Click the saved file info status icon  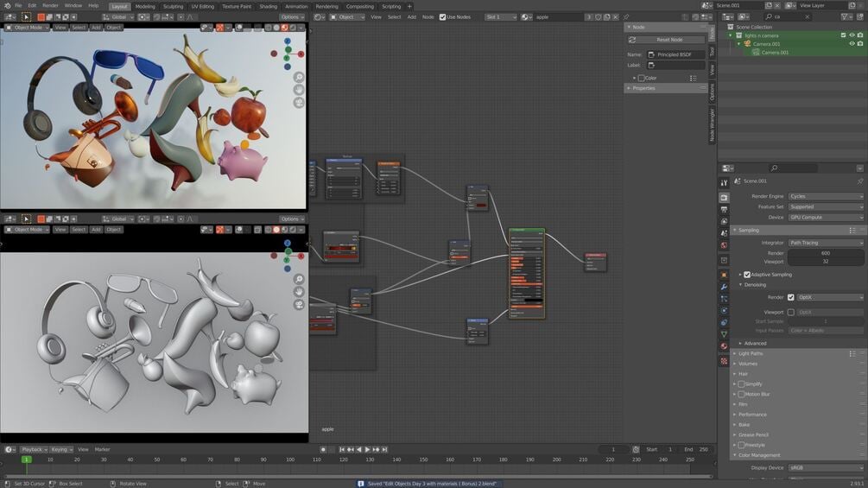[x=360, y=484]
